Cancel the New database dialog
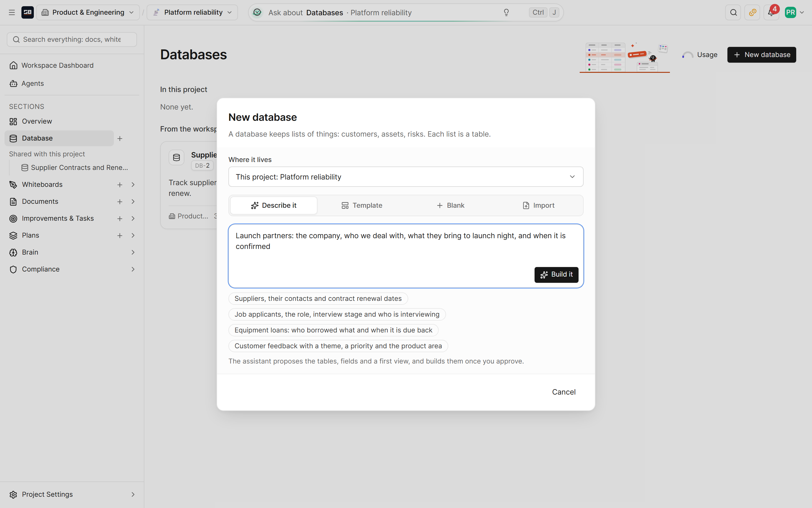This screenshot has height=508, width=812. click(x=564, y=392)
